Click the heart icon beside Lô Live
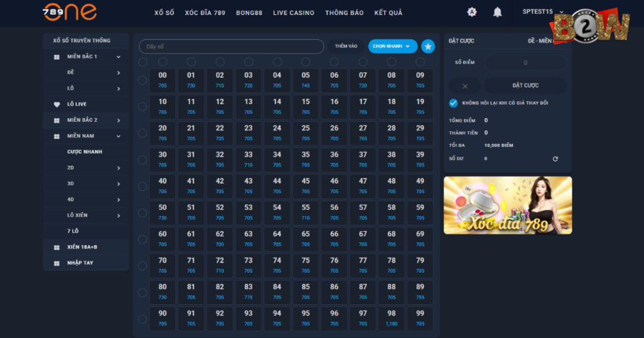Viewport: 644px width, 338px height. [57, 104]
